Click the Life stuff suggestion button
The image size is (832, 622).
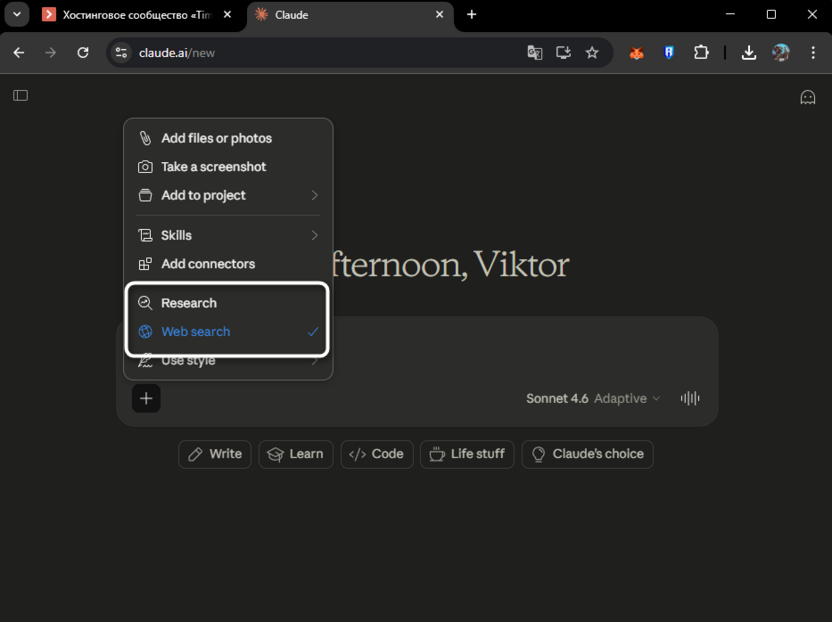(x=467, y=454)
